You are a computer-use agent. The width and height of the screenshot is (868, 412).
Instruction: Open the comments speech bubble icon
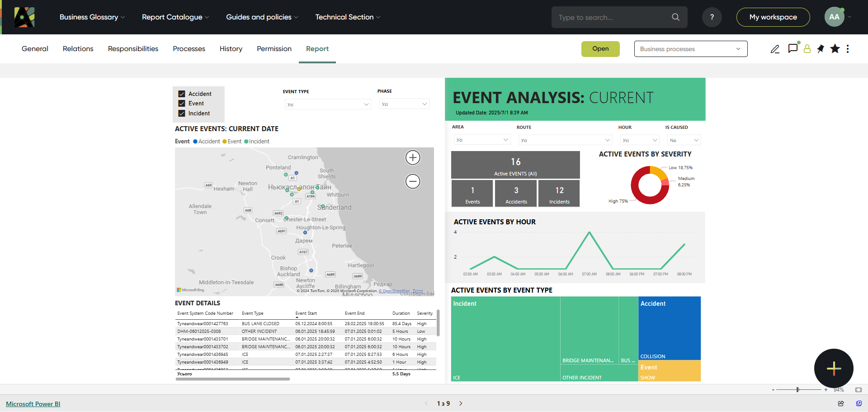point(793,48)
